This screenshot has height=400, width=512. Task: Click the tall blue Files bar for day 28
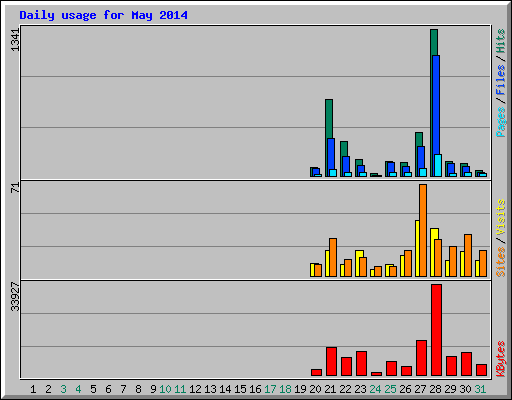point(436,105)
